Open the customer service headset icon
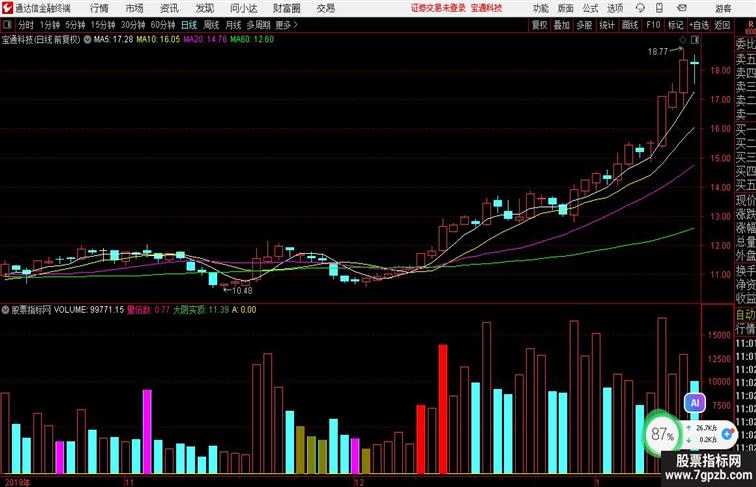The height and width of the screenshot is (487, 756). 640,8
